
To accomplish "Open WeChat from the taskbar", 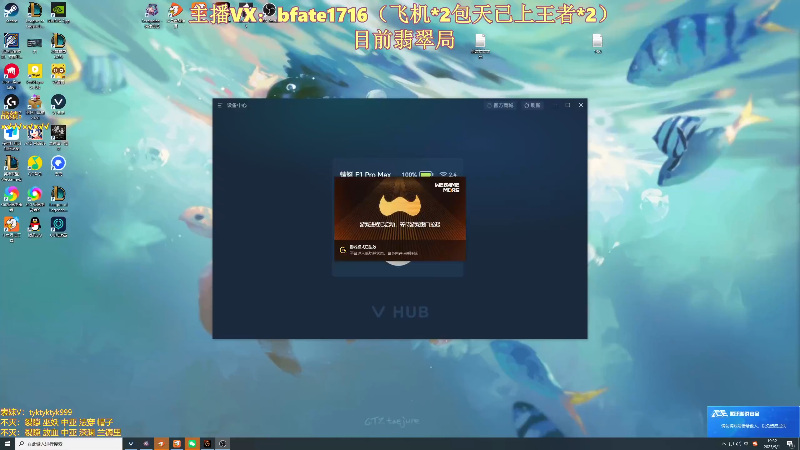I will 192,444.
